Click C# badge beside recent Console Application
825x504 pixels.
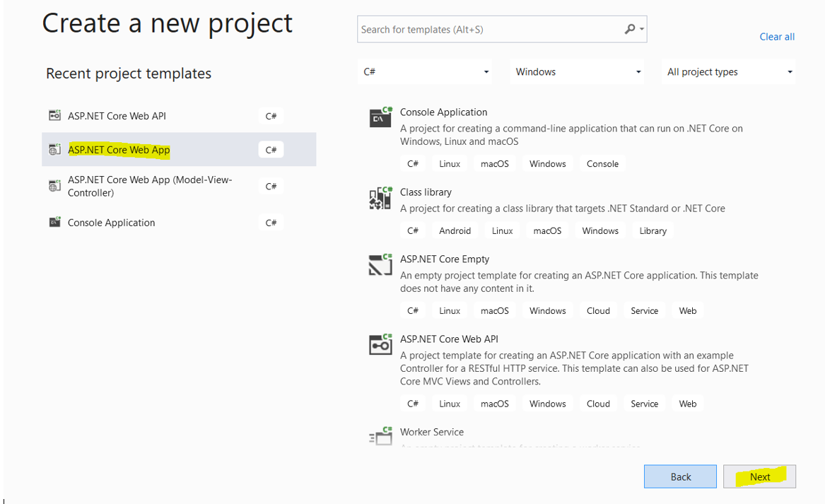point(271,223)
